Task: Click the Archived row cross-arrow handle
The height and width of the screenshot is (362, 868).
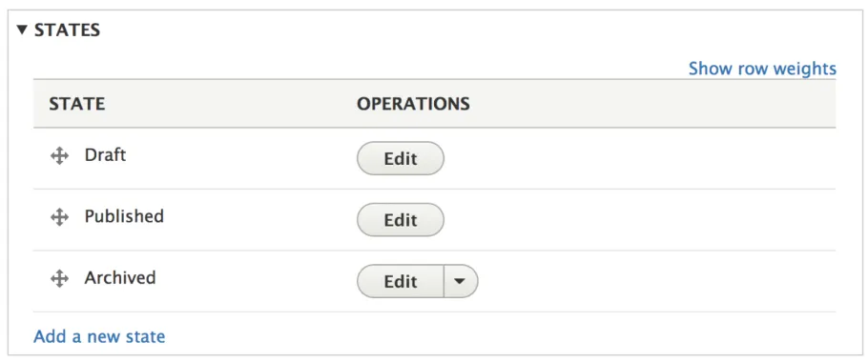Action: tap(59, 279)
